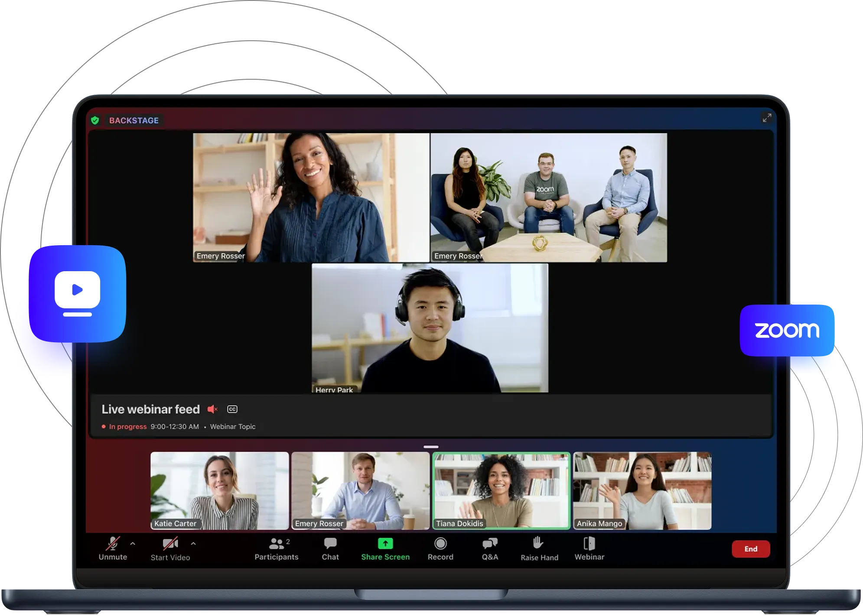This screenshot has width=863, height=616.
Task: Click the 'Webinar Topic' text
Action: point(233,427)
